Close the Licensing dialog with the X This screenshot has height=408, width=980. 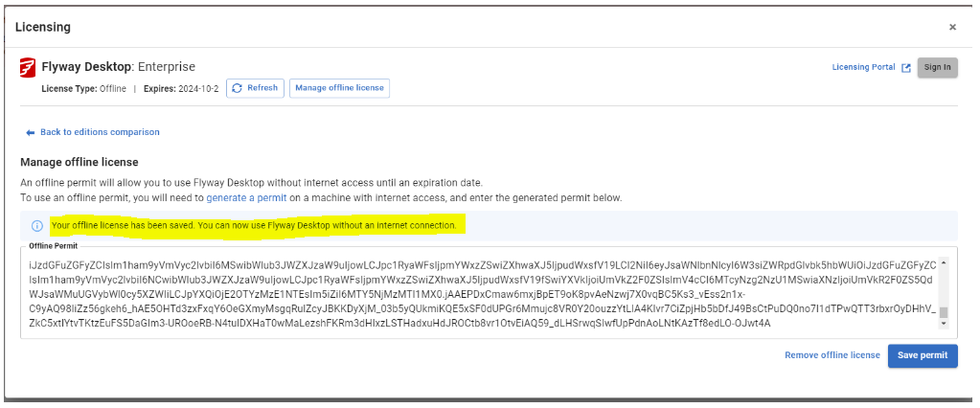(x=952, y=27)
